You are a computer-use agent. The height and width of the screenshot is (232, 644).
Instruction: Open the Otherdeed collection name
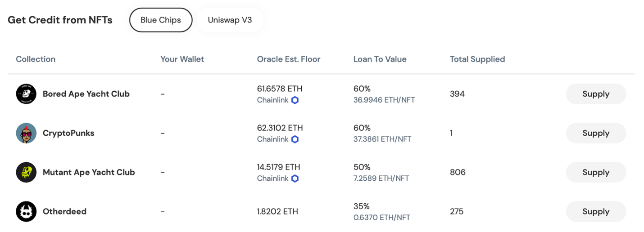[x=64, y=211]
